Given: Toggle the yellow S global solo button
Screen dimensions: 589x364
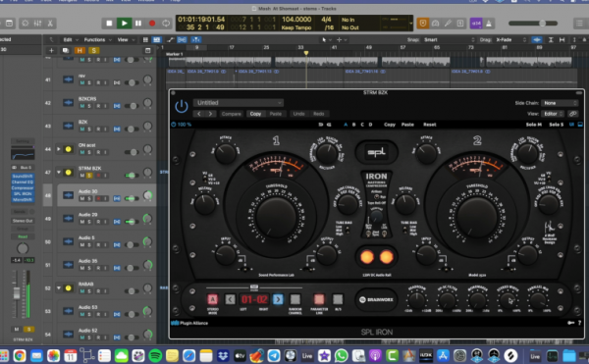Looking at the screenshot, I should point(93,50).
